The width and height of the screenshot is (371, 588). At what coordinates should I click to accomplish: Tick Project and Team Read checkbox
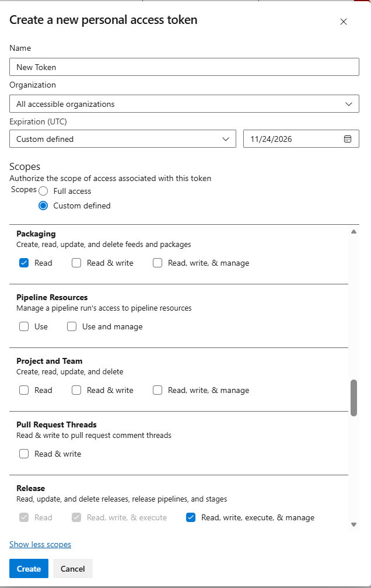click(24, 390)
